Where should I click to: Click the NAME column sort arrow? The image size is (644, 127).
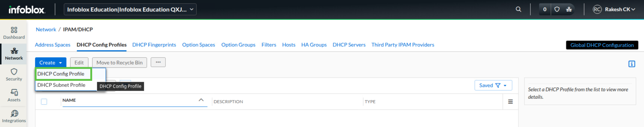[201, 100]
